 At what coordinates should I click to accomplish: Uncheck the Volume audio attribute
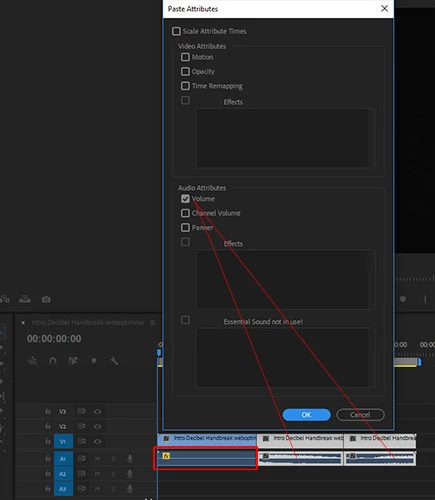185,199
